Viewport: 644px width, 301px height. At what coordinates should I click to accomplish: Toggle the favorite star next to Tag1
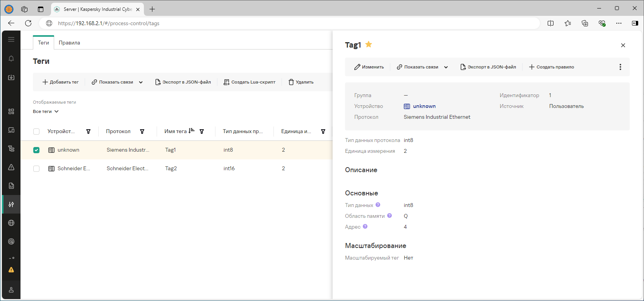click(x=369, y=44)
